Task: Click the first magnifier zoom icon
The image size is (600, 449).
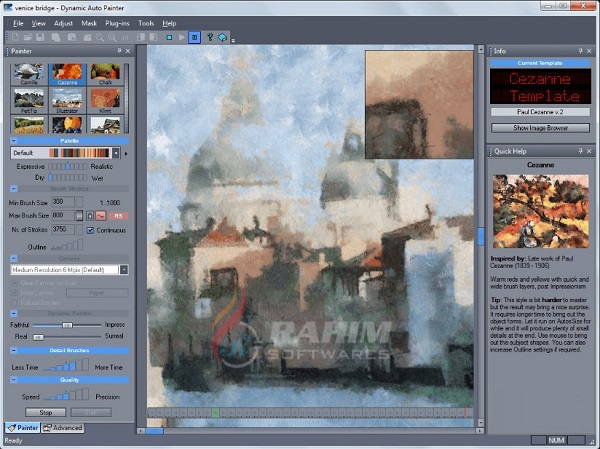Action: pos(99,37)
